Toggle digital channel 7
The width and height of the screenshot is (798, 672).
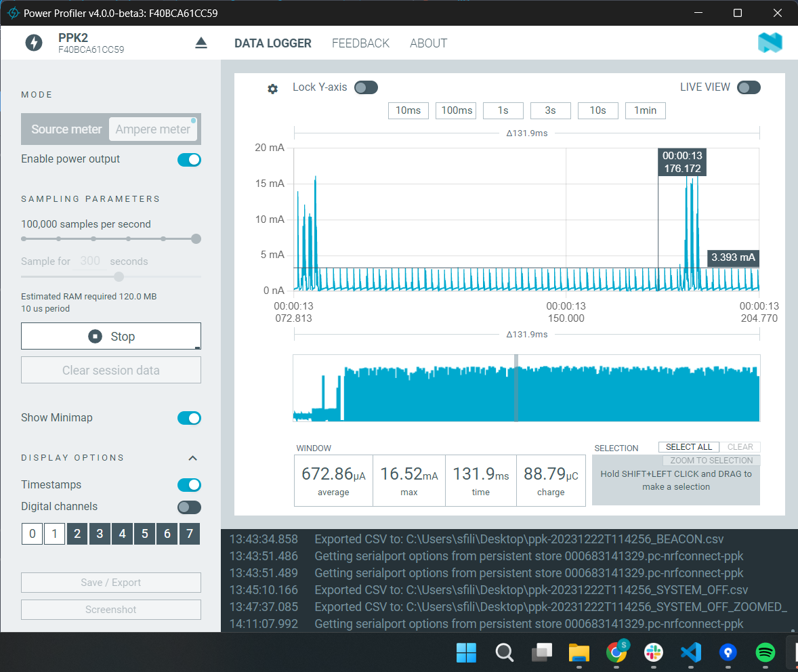coord(189,534)
